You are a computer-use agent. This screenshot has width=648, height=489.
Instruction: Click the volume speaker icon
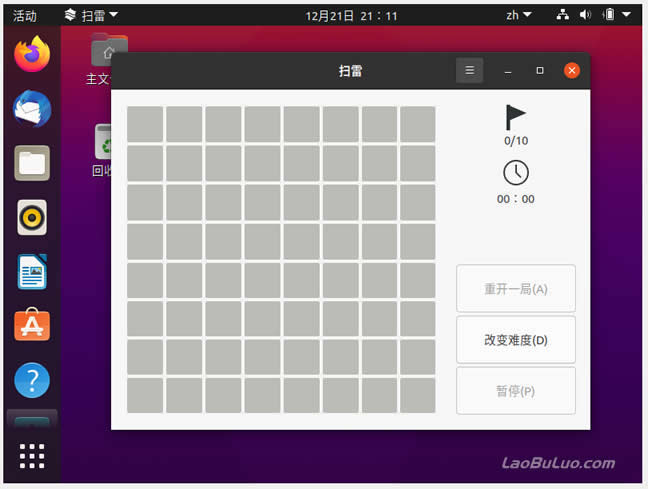(x=585, y=15)
